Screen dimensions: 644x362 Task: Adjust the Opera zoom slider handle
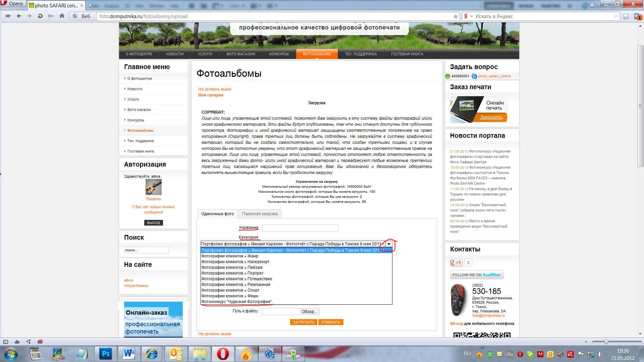tap(606, 342)
